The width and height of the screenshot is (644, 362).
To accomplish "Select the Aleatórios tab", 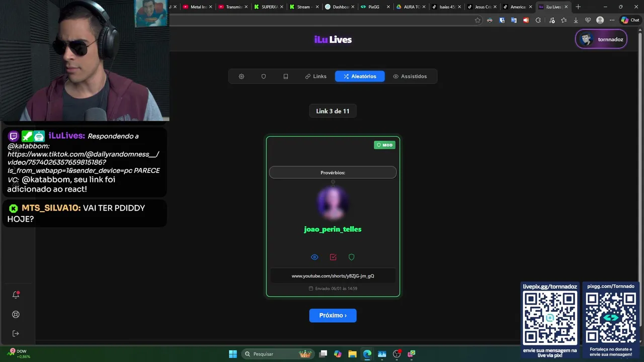I will [x=360, y=76].
